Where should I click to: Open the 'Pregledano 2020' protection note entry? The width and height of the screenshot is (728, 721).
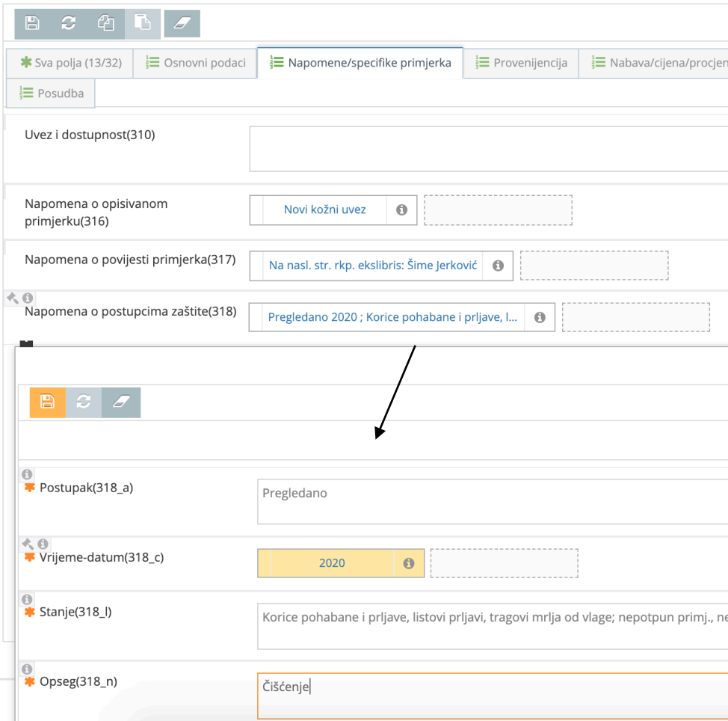pyautogui.click(x=392, y=317)
